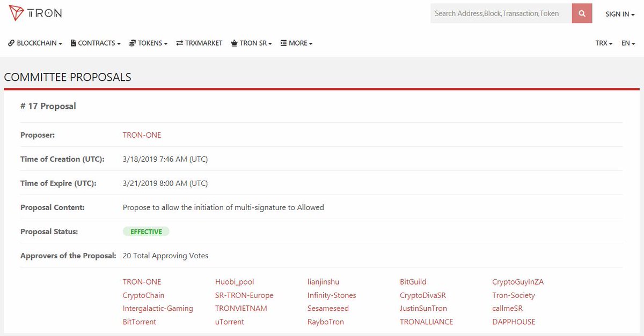Open approver Huobi_pool link

(235, 282)
